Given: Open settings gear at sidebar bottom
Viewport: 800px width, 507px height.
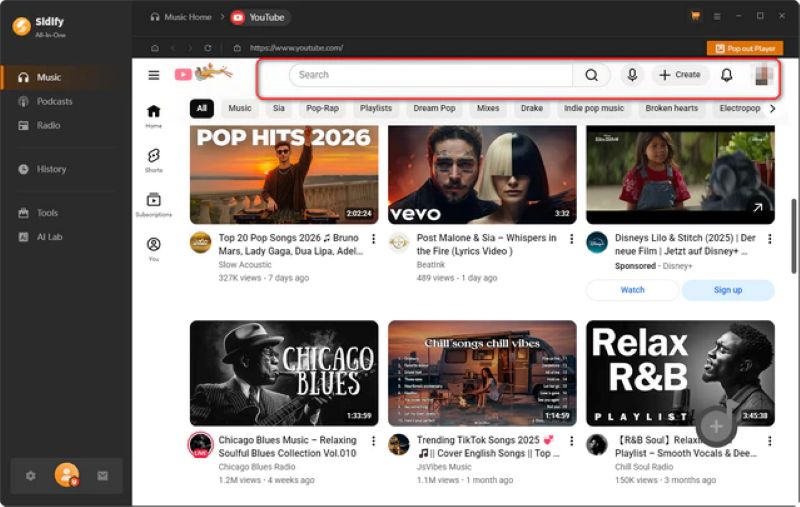Looking at the screenshot, I should tap(31, 476).
